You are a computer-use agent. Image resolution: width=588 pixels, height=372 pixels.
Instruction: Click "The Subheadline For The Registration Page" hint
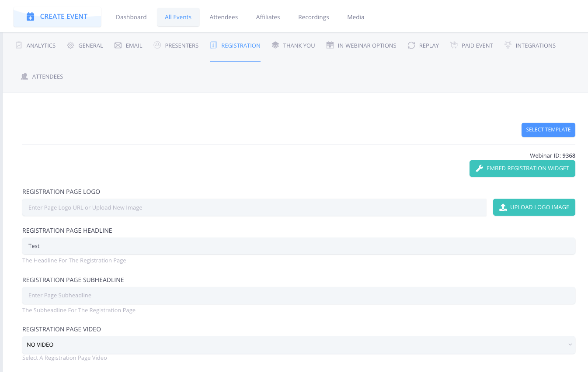[79, 310]
